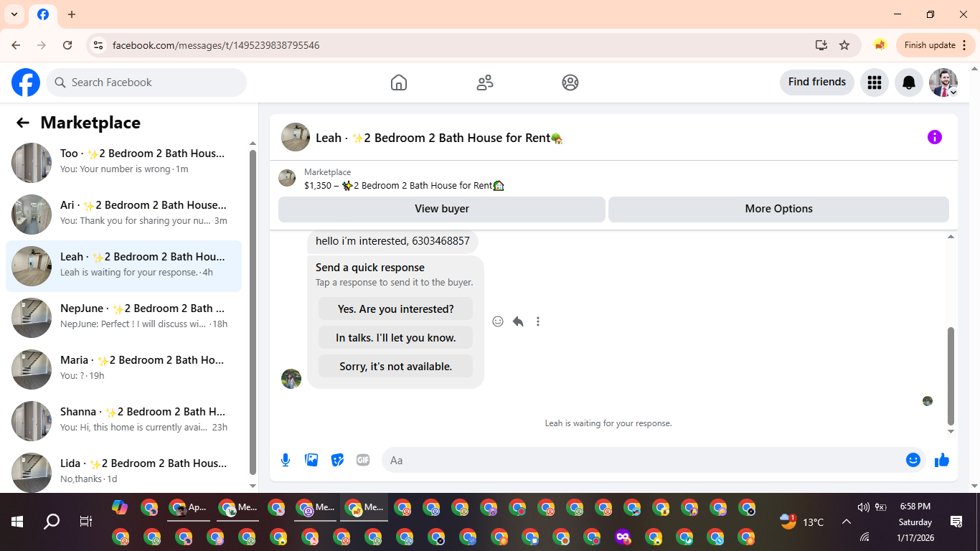Send quick reply 'In talks. I'll let you know.'

point(395,337)
